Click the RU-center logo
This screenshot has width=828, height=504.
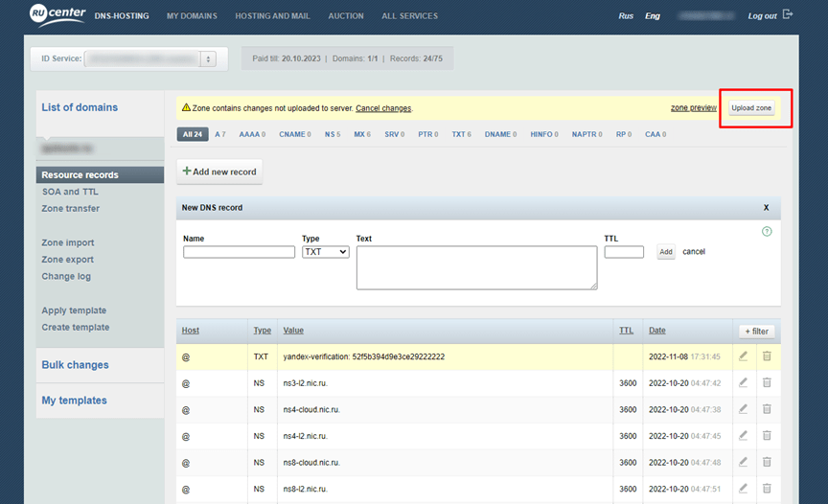click(x=57, y=14)
